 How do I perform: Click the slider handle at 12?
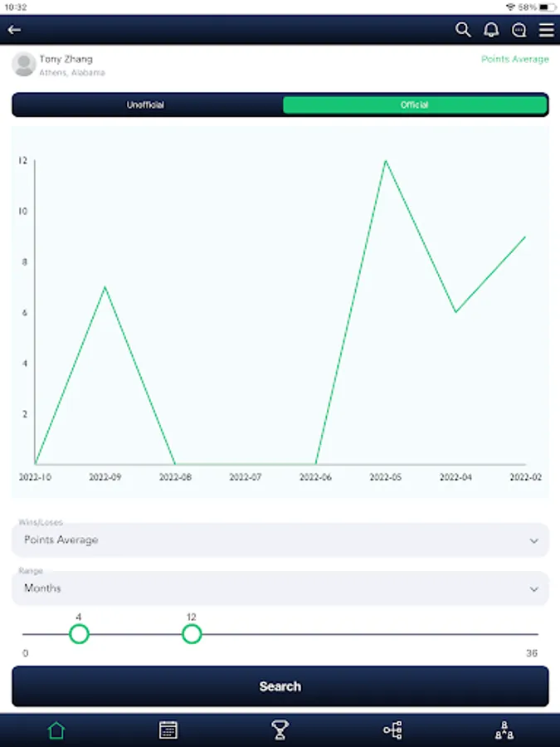[x=192, y=634]
